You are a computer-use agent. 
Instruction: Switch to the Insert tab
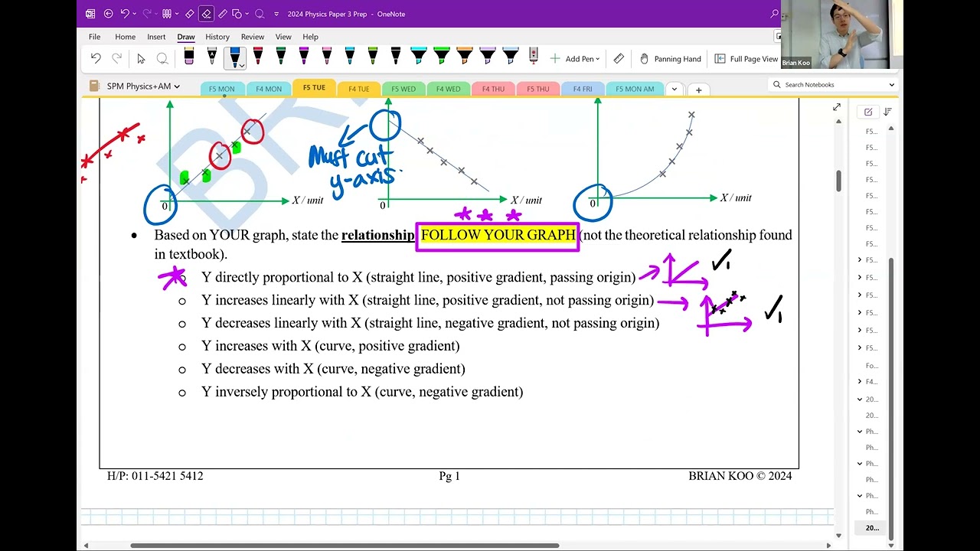[x=156, y=37]
